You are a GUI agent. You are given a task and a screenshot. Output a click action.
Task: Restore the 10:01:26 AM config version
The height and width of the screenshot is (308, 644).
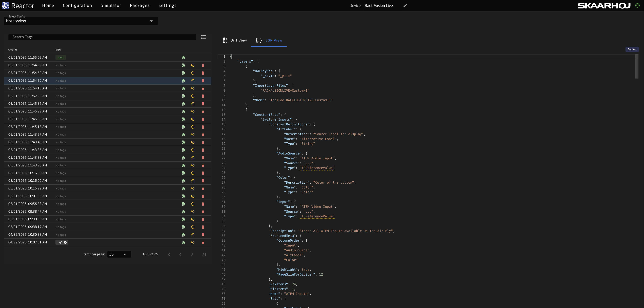[192, 196]
